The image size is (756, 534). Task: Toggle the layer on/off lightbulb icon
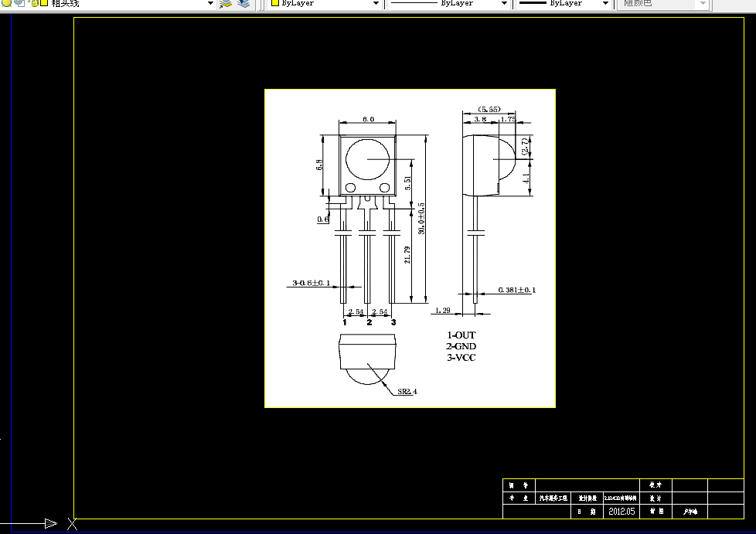point(6,3)
